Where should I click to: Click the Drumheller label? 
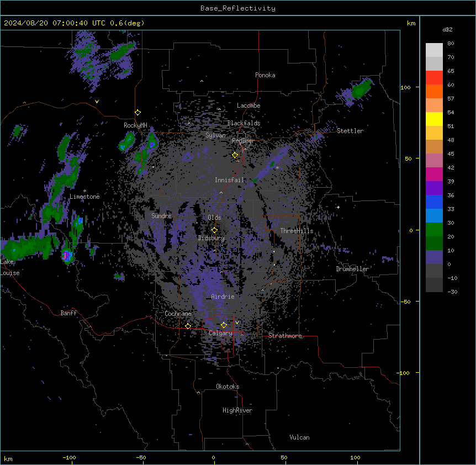(x=352, y=269)
